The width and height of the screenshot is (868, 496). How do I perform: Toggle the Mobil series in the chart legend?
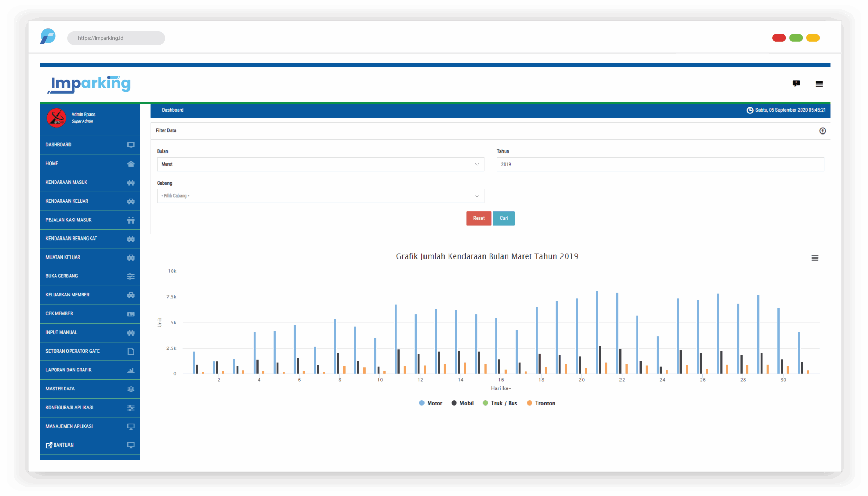coord(462,403)
